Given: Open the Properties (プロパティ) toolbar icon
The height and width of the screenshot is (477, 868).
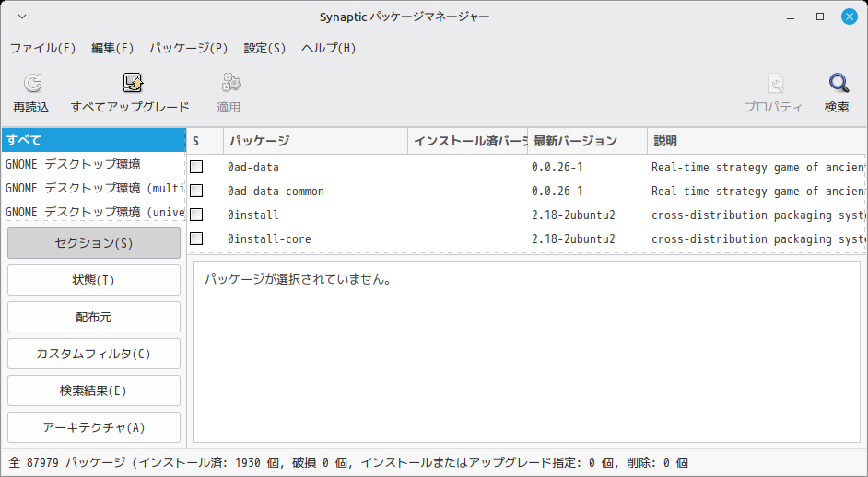Looking at the screenshot, I should point(774,85).
